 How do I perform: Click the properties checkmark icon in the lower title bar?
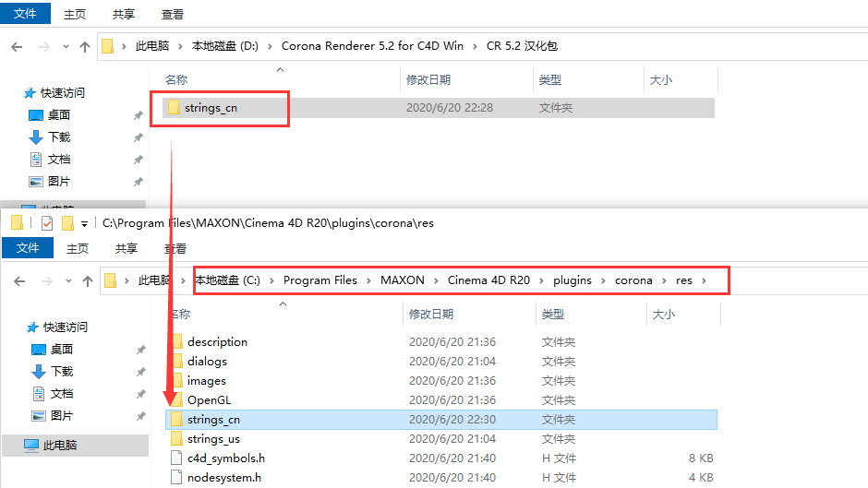point(47,223)
